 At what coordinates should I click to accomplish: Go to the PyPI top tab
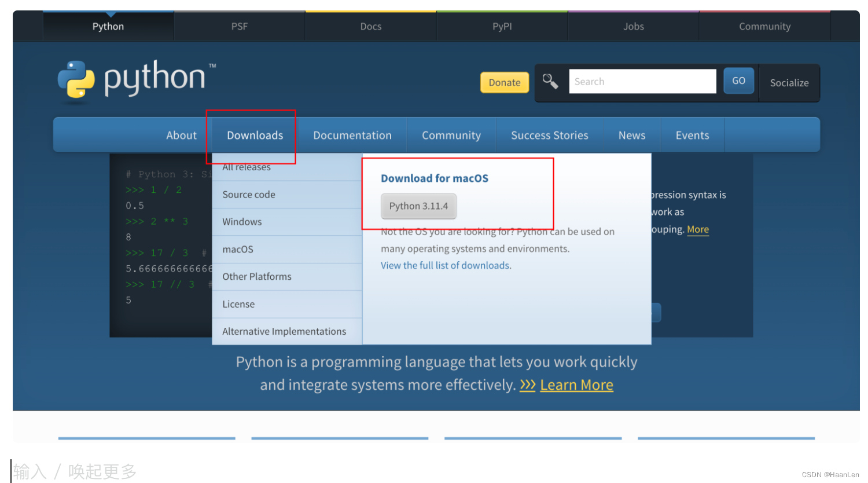tap(502, 26)
